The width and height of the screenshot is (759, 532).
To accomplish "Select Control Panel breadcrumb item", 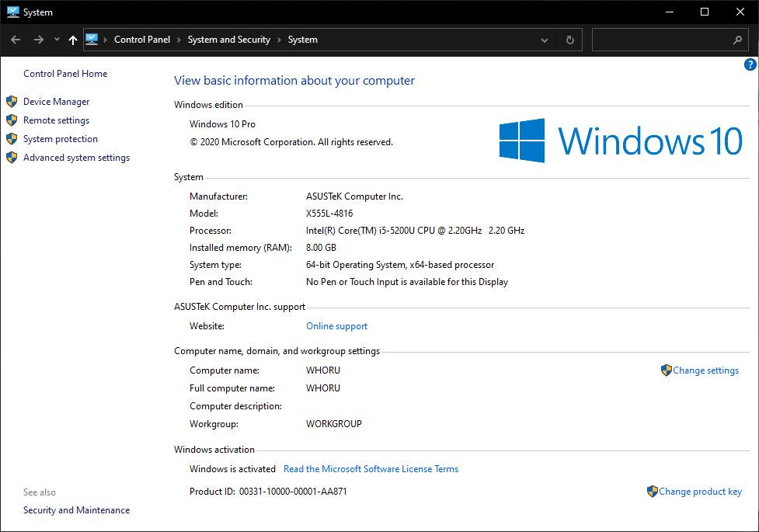I will pyautogui.click(x=141, y=40).
